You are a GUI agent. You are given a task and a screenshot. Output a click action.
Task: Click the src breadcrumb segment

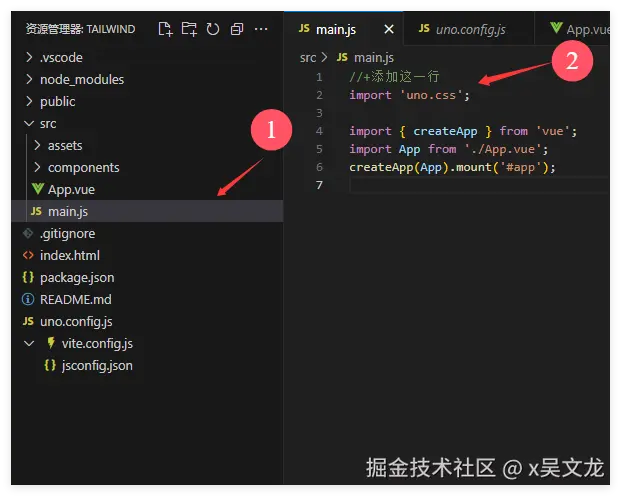click(x=308, y=57)
